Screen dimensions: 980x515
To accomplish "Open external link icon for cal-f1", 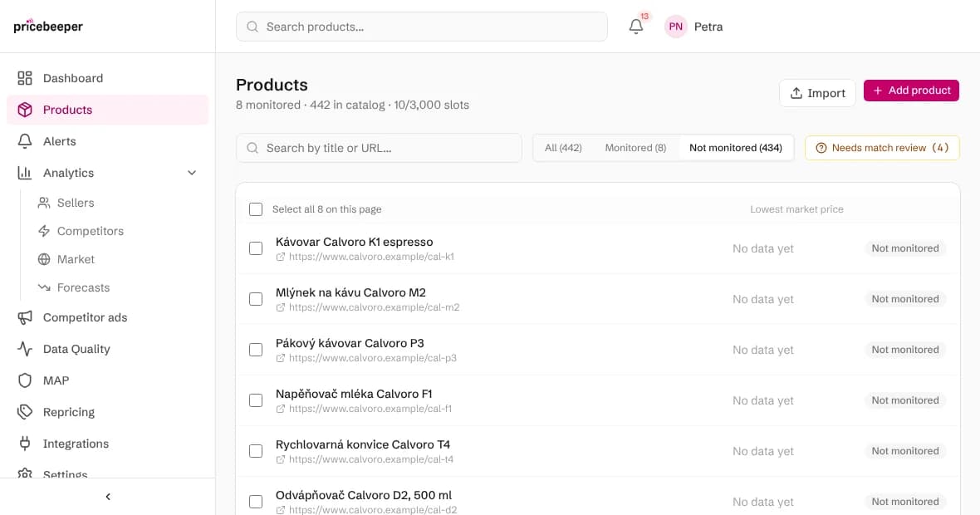I will tap(281, 409).
